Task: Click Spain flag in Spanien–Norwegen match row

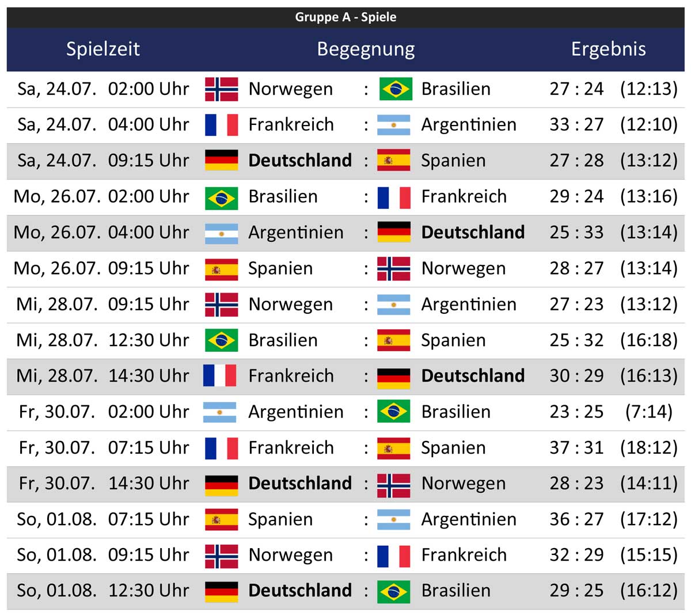Action: click(x=222, y=269)
